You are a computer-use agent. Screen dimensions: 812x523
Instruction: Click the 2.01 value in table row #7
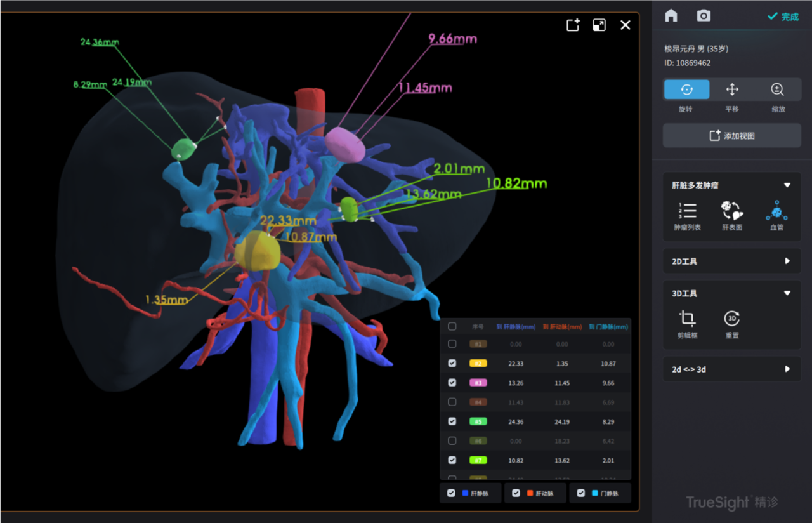(608, 460)
